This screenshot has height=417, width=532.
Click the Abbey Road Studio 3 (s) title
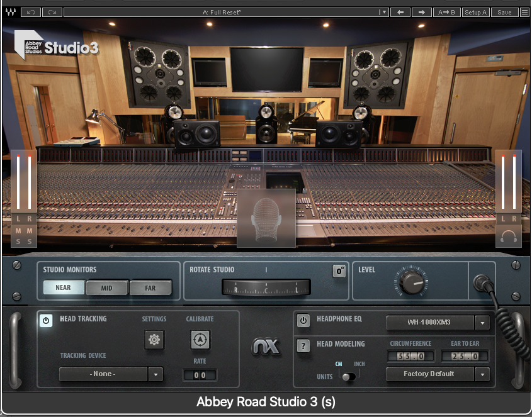point(266,402)
